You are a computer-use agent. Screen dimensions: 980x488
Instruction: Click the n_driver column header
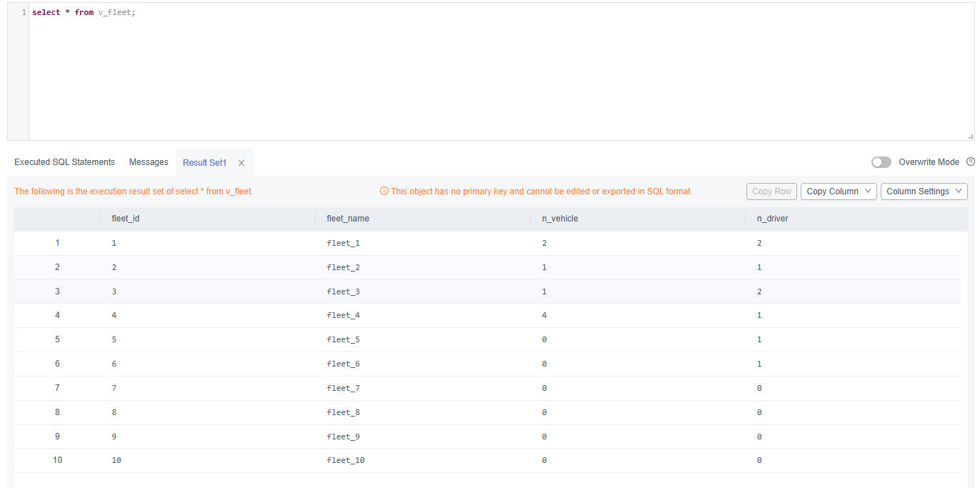772,219
